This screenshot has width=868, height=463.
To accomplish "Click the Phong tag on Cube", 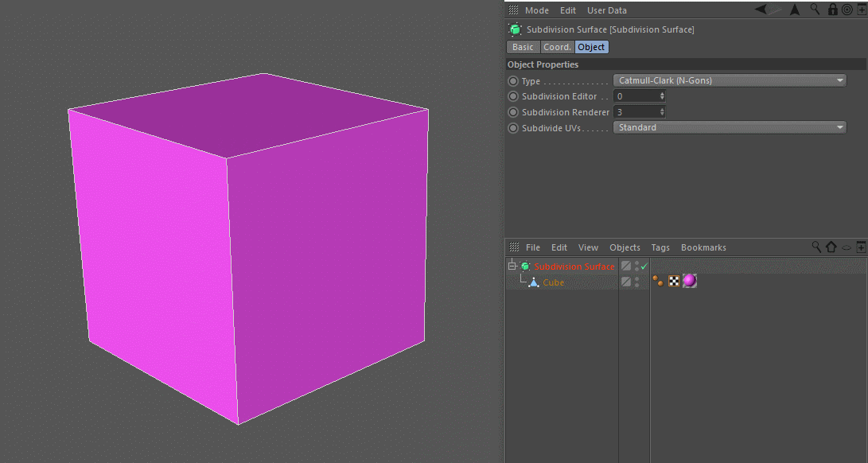I will coord(658,281).
